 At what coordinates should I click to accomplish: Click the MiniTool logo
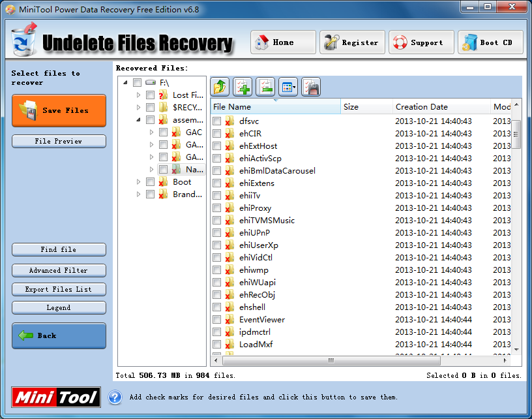coord(56,397)
